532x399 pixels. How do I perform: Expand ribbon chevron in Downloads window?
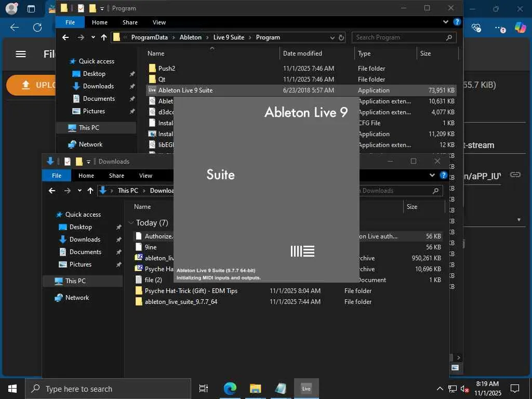point(432,175)
